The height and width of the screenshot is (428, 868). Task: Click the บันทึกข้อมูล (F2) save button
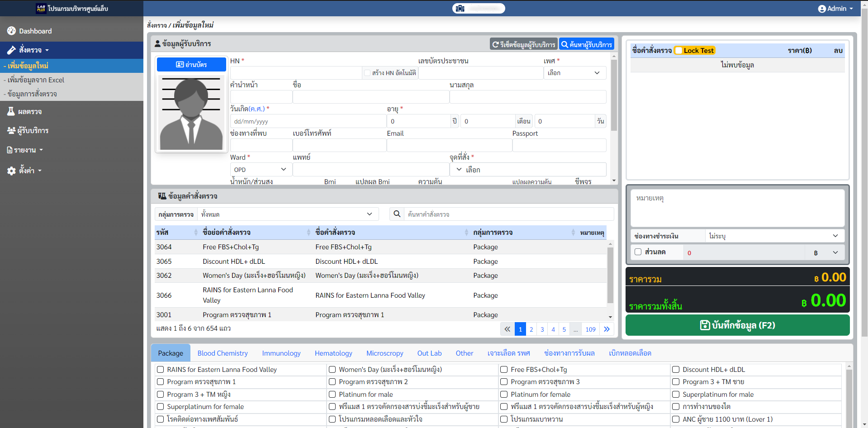pos(737,325)
